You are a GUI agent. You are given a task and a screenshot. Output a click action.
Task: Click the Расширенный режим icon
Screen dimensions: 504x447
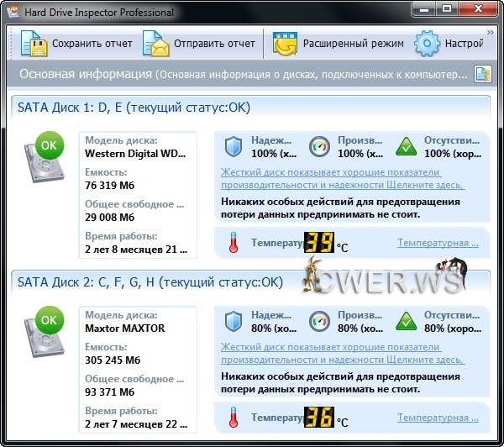(285, 44)
